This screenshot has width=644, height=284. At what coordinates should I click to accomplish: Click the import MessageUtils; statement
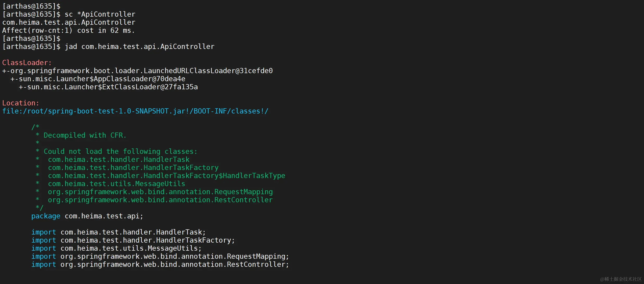click(116, 248)
